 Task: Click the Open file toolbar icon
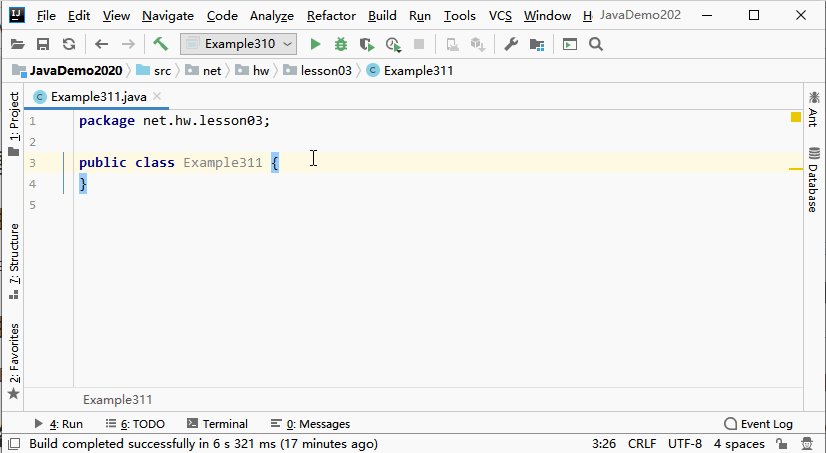click(x=17, y=44)
